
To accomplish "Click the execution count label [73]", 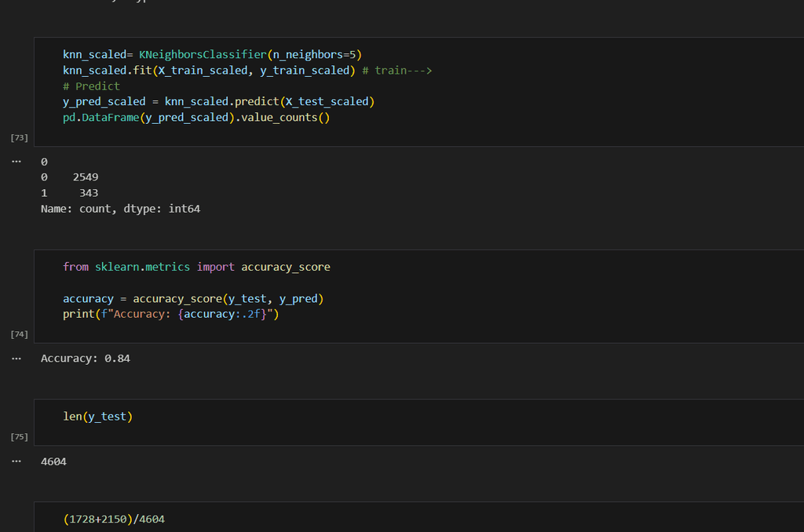I will click(19, 137).
